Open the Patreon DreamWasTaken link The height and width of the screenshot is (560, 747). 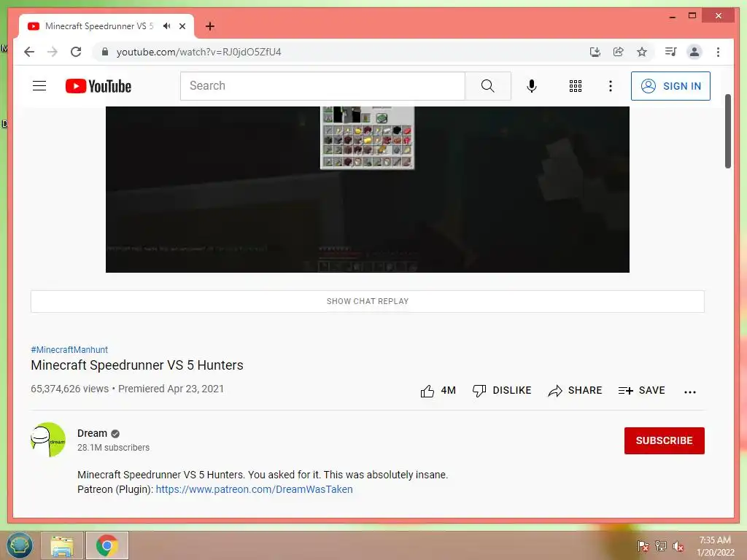tap(254, 489)
